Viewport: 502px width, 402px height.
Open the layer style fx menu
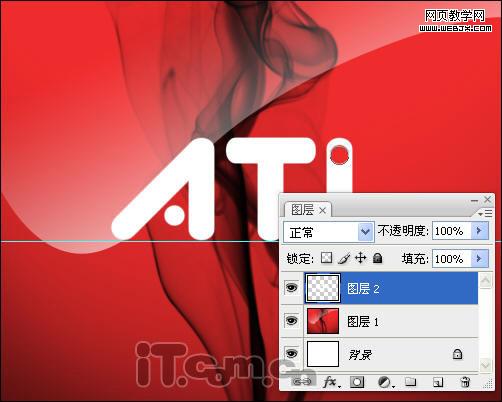click(331, 382)
